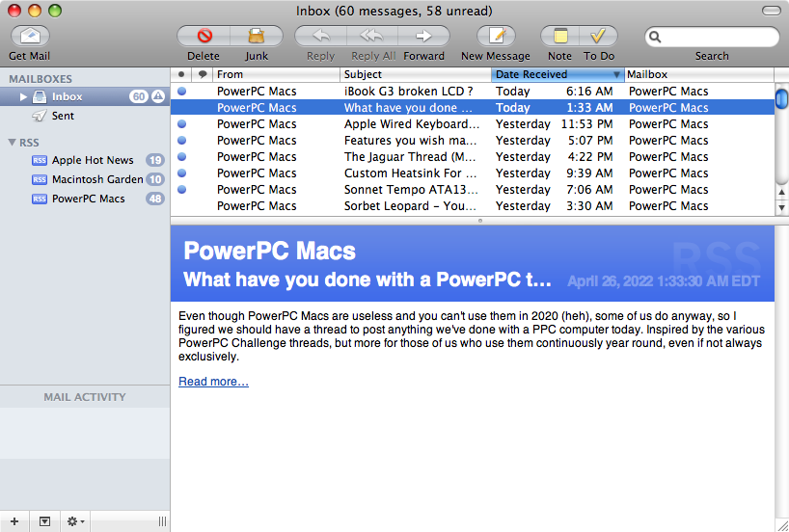Click the Inbox unread count badge 60

coord(139,96)
